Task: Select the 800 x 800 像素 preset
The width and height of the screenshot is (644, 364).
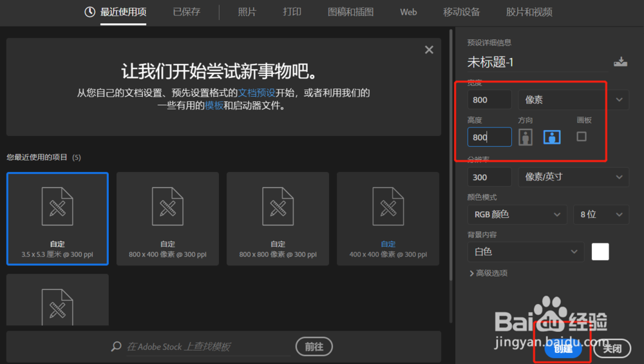Action: 278,218
